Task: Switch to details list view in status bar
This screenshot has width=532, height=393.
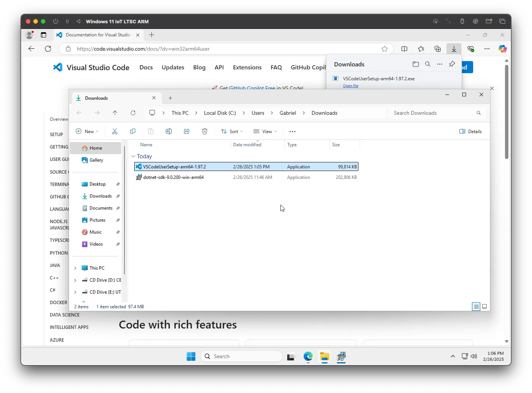Action: pos(476,306)
